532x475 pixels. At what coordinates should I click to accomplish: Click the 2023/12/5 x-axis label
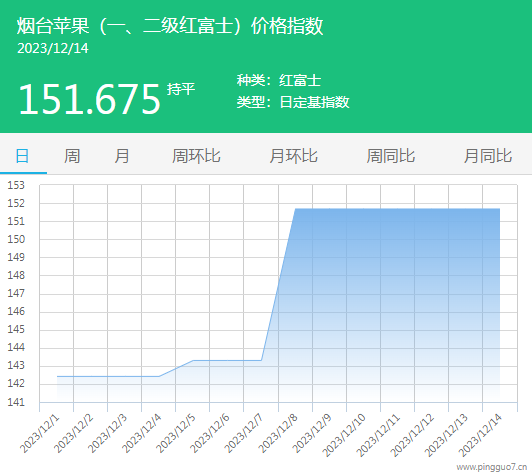click(176, 433)
